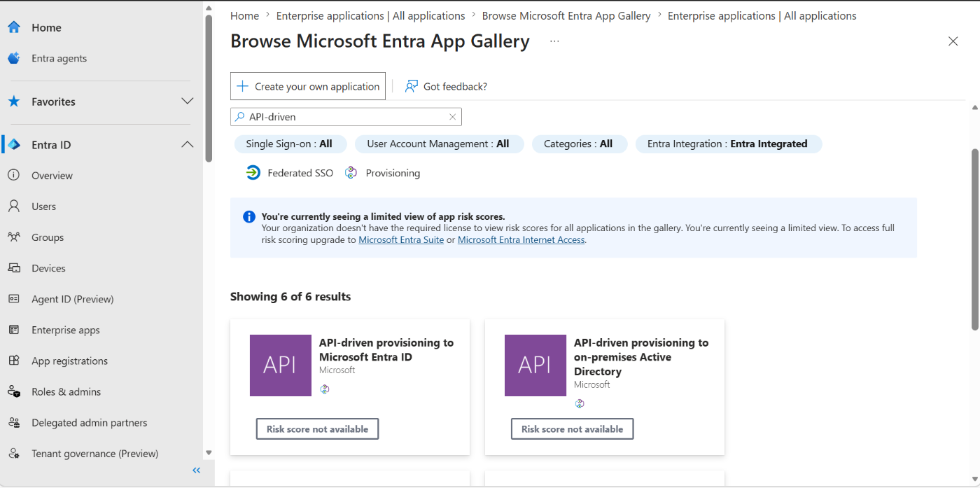The width and height of the screenshot is (980, 488).
Task: Click the Home breadcrumb link
Action: click(x=244, y=15)
